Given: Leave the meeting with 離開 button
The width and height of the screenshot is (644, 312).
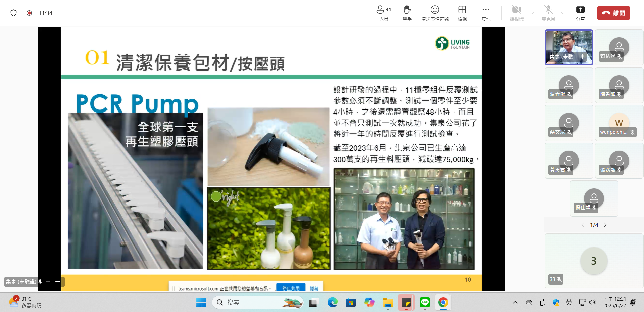Looking at the screenshot, I should pos(613,13).
